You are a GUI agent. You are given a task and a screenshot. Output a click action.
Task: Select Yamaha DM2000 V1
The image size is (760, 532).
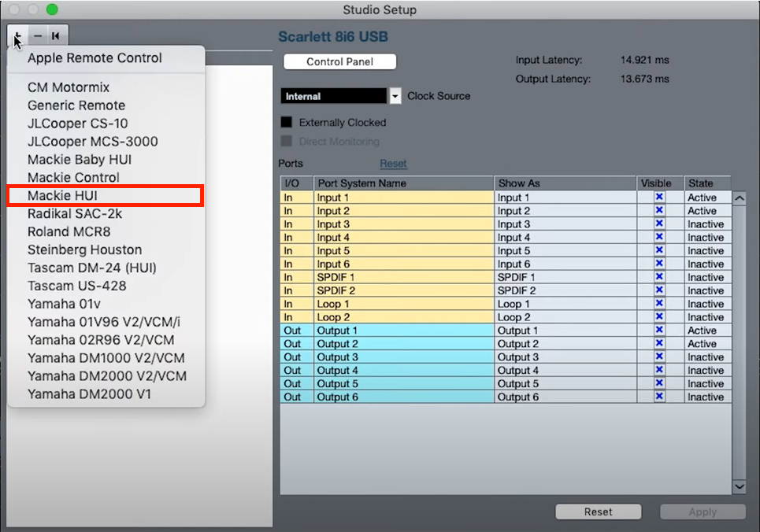[x=89, y=394]
